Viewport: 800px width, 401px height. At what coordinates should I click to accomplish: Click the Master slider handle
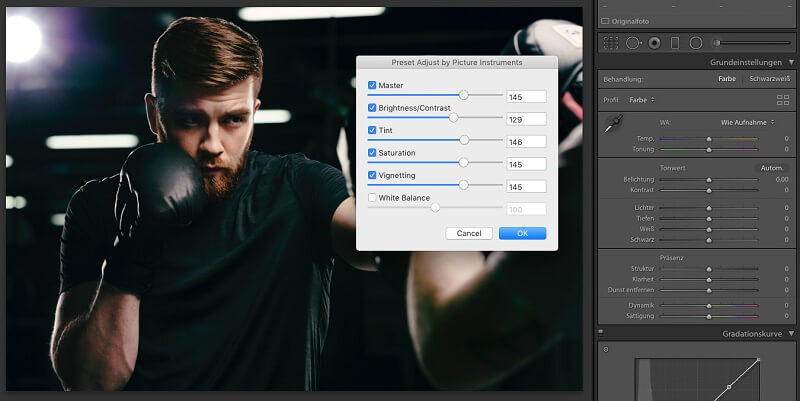click(x=463, y=95)
